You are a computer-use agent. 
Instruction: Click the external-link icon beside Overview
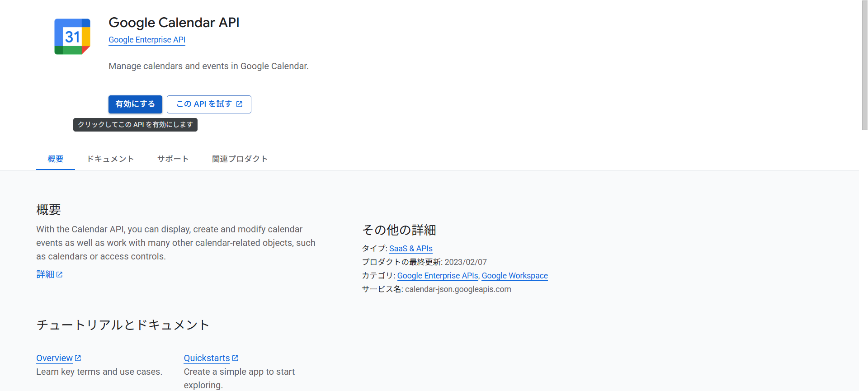pos(78,358)
